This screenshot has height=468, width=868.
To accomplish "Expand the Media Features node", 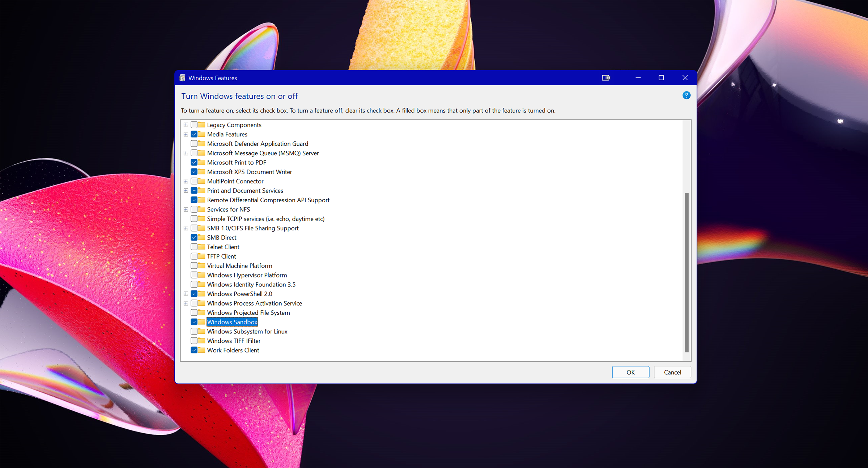I will click(x=186, y=134).
